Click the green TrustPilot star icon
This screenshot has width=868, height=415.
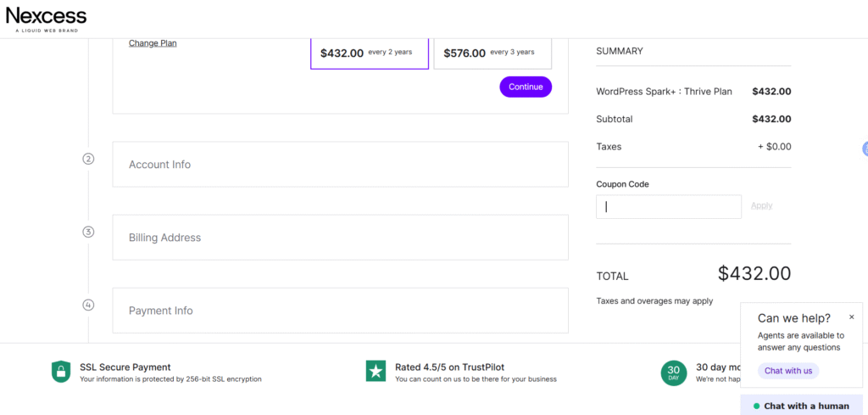click(x=376, y=372)
